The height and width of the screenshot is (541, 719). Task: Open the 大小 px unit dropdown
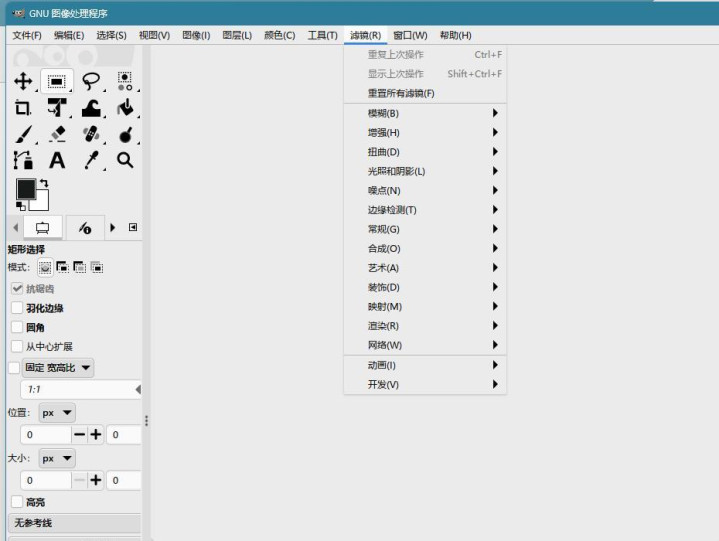click(x=57, y=458)
